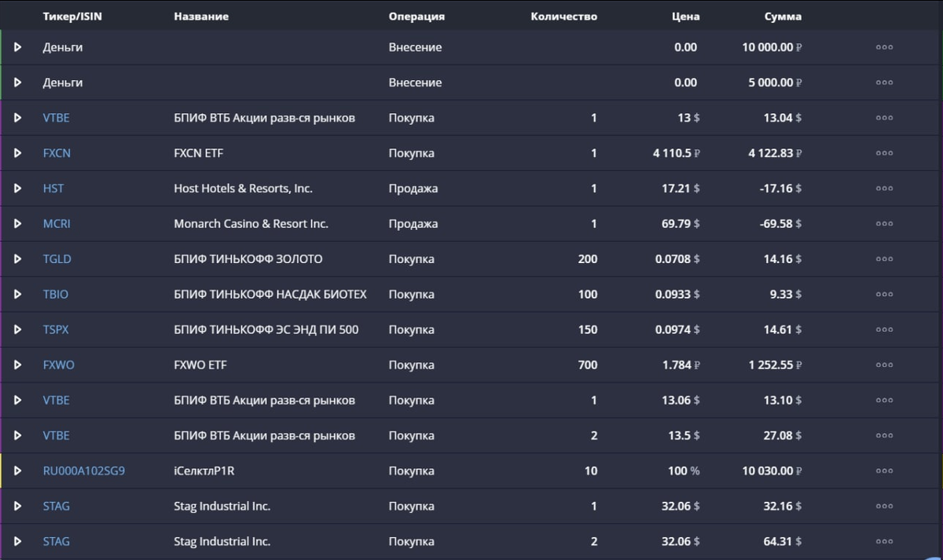943x560 pixels.
Task: Open options menu for VTBE 27.08 $ purchase
Action: (x=884, y=436)
